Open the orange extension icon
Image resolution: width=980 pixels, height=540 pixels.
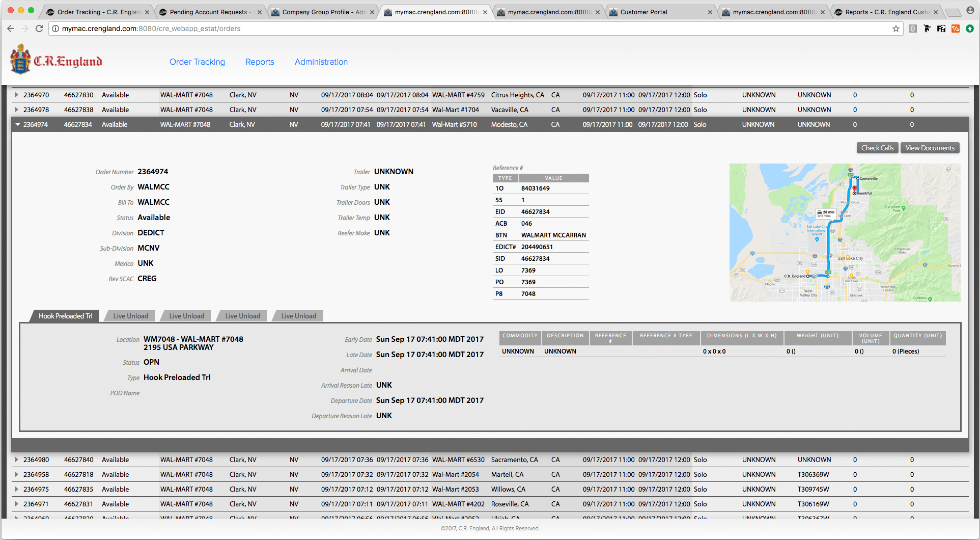[956, 29]
